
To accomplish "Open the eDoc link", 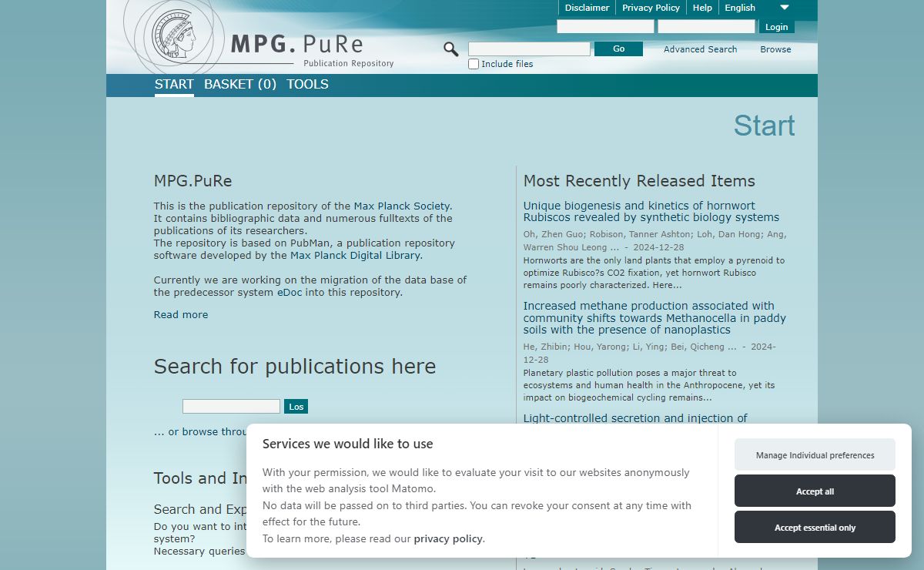I will [x=290, y=292].
